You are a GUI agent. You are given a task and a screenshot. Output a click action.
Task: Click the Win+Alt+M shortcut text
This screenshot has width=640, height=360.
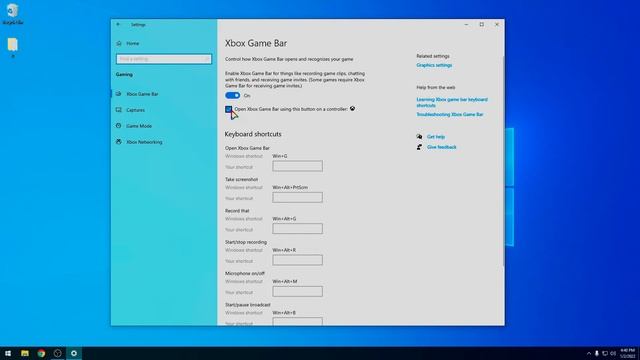pos(284,282)
